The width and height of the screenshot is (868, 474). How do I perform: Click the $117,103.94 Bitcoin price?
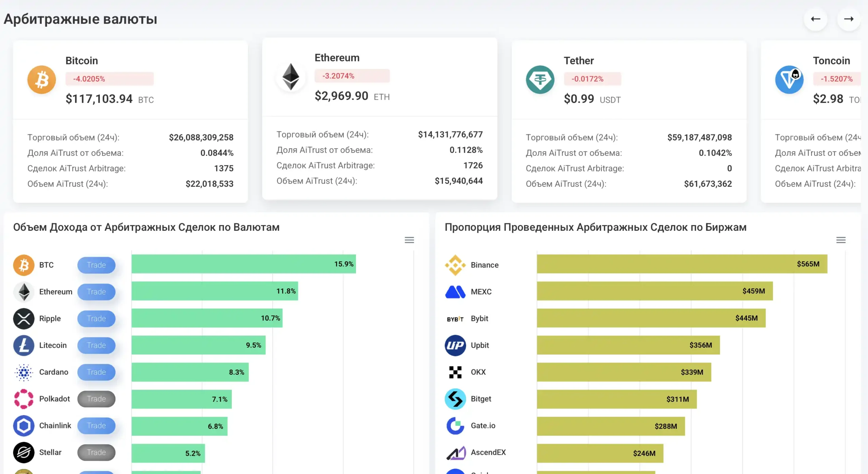(x=99, y=99)
